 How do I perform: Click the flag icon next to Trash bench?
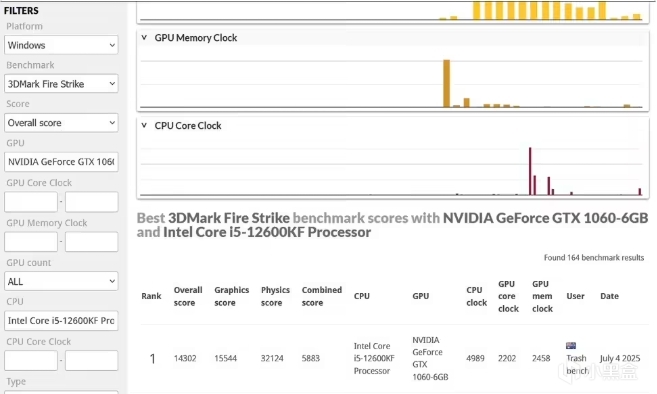point(571,346)
